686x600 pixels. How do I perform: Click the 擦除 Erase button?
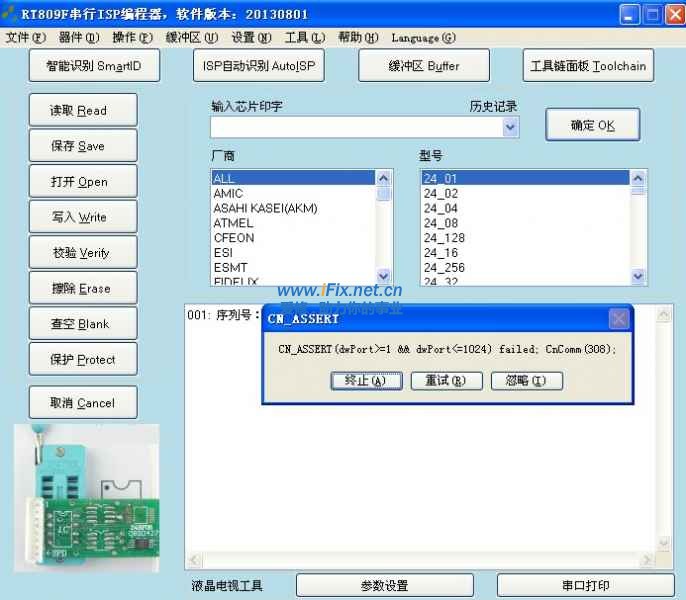click(x=83, y=288)
